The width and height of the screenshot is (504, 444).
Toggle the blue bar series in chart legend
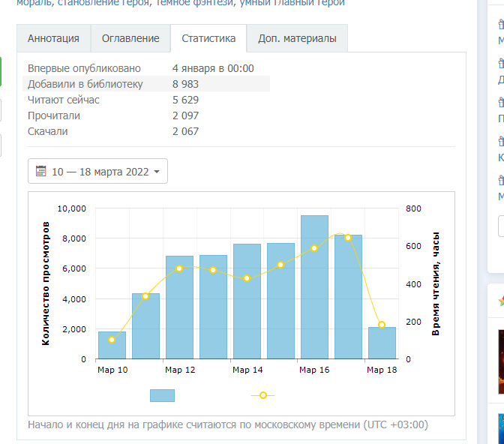[x=162, y=395]
